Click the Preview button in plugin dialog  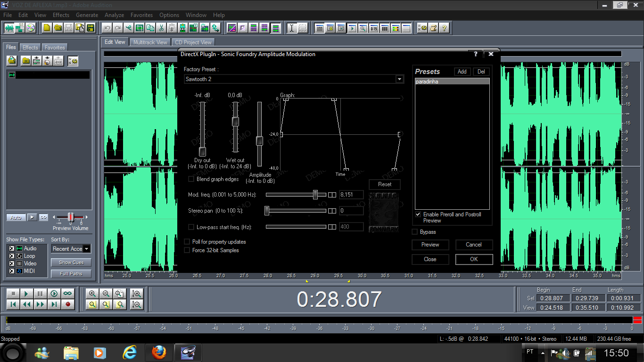[x=430, y=245]
